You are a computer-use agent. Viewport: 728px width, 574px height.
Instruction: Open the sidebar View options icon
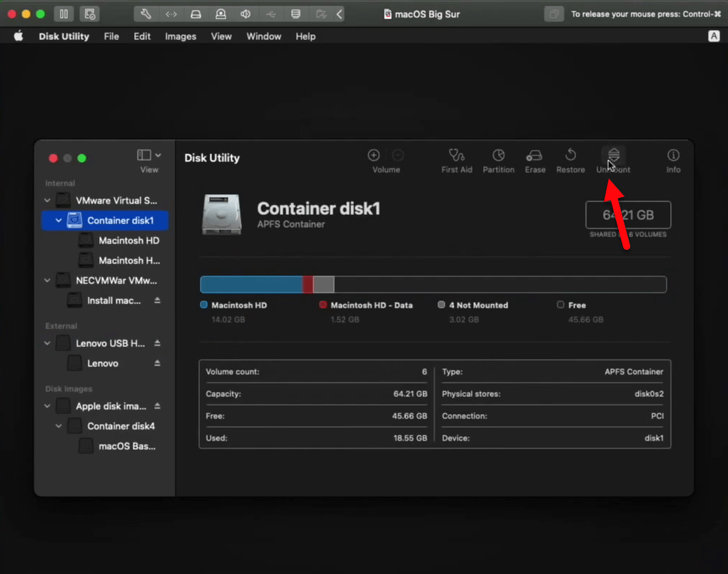tap(148, 155)
